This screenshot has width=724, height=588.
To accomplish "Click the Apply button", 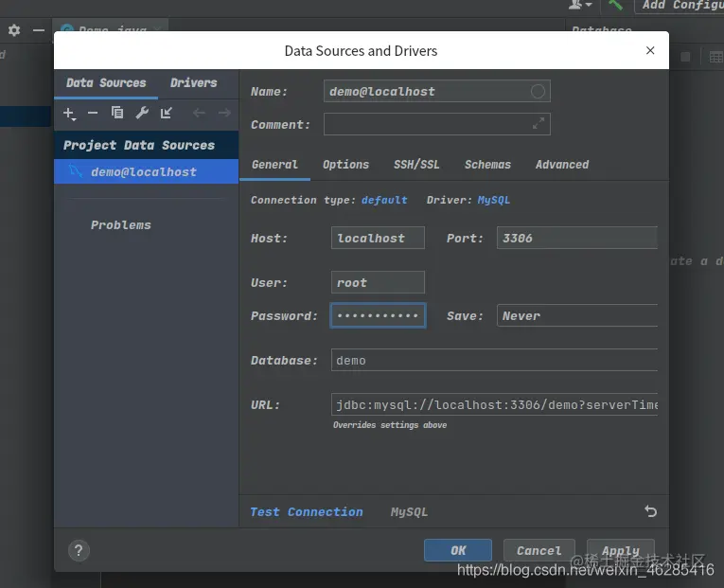I will tap(621, 550).
